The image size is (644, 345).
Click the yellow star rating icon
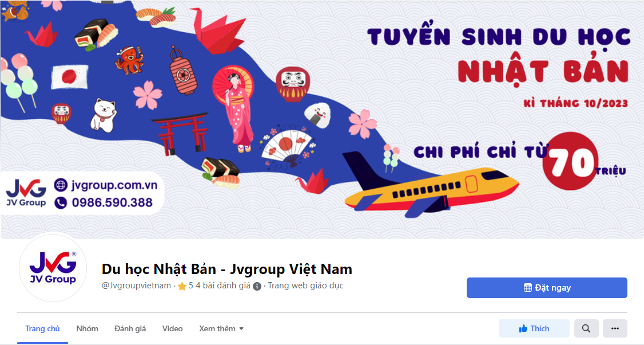coord(182,286)
